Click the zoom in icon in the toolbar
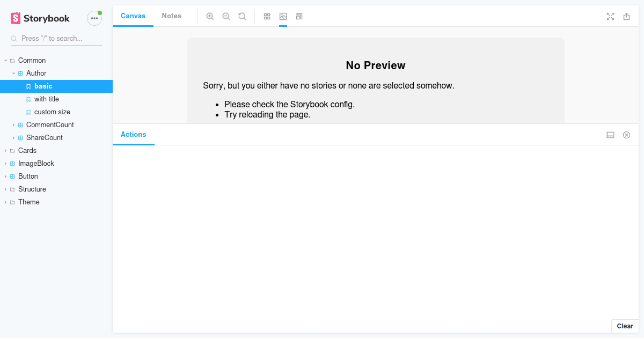Screen dimensions: 644x338 [210, 16]
